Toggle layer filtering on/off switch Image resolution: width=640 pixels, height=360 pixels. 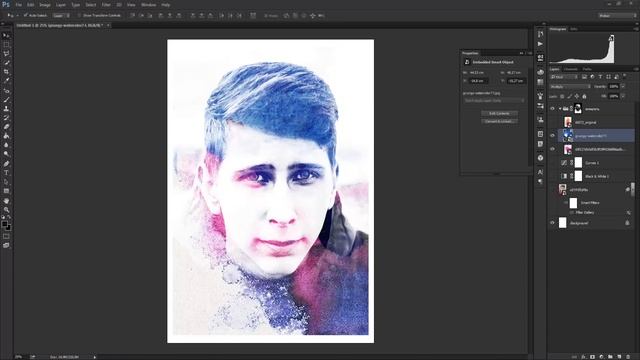click(x=624, y=76)
